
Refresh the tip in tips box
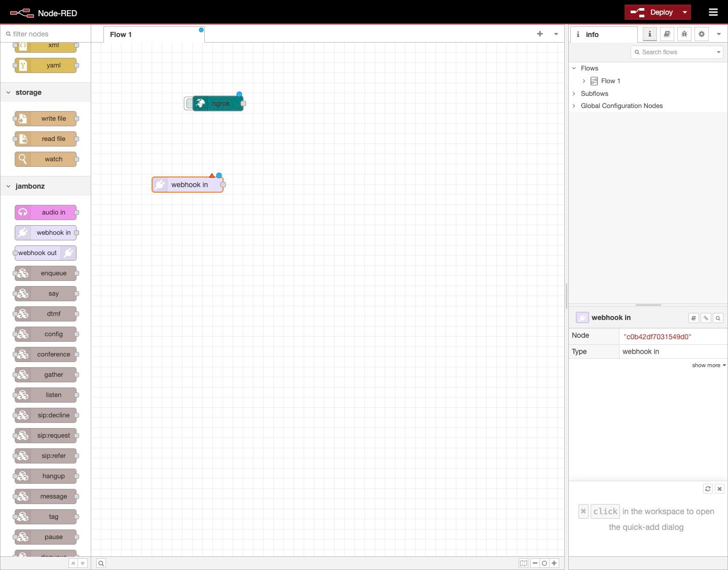(x=708, y=489)
